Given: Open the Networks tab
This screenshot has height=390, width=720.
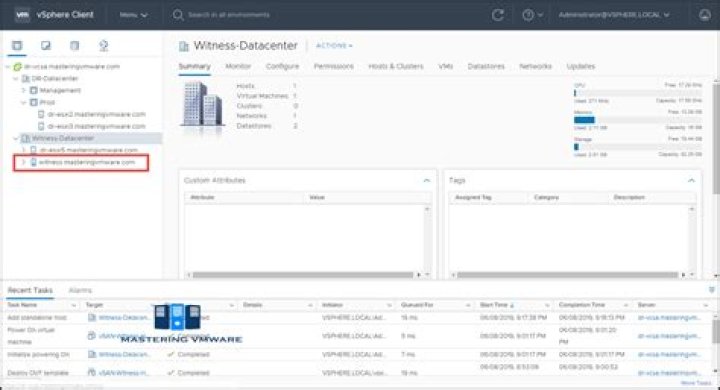Looking at the screenshot, I should pyautogui.click(x=535, y=66).
